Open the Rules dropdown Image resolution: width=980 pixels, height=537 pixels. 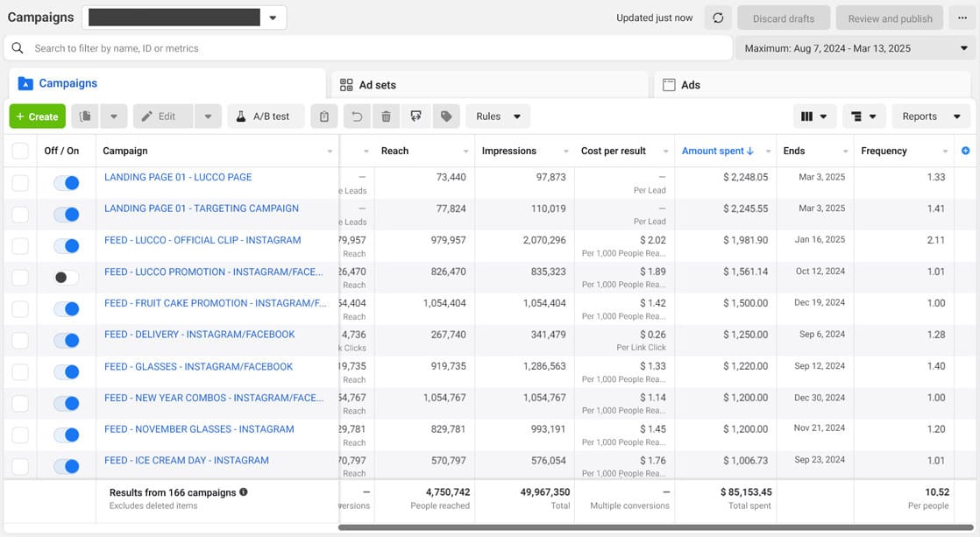click(x=498, y=117)
